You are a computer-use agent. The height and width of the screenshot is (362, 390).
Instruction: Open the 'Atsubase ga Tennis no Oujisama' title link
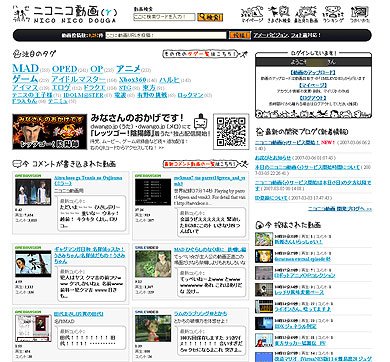click(88, 181)
